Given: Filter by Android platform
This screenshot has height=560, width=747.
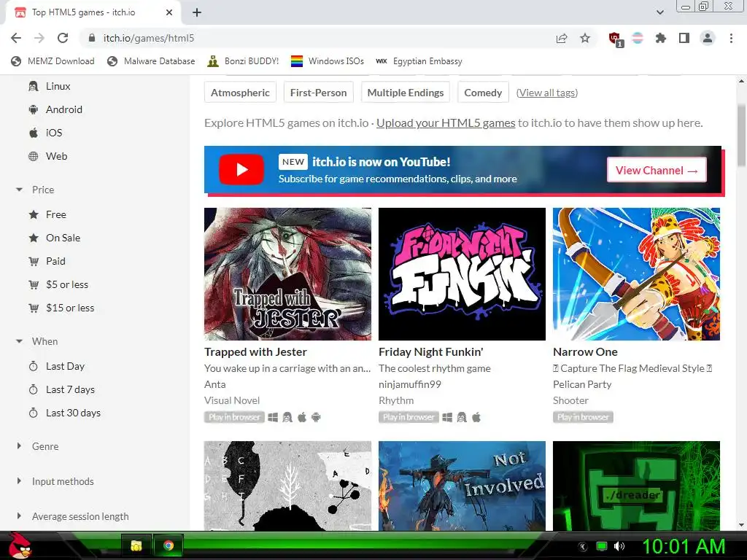Looking at the screenshot, I should tap(55, 109).
